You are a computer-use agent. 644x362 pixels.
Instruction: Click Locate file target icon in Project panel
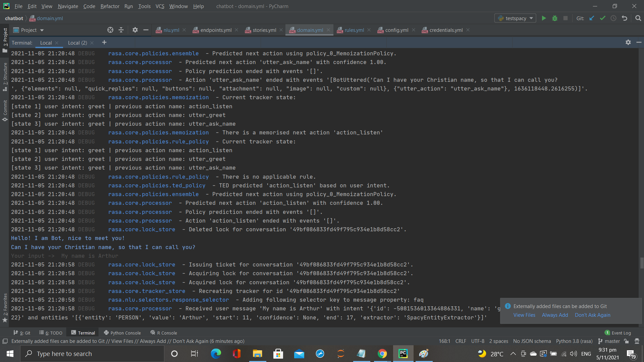tap(110, 30)
